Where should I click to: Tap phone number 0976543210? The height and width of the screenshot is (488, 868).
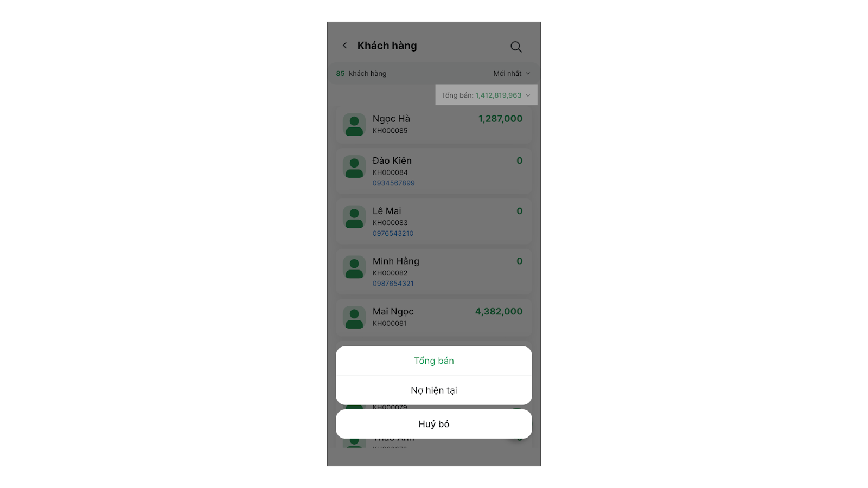[393, 234]
